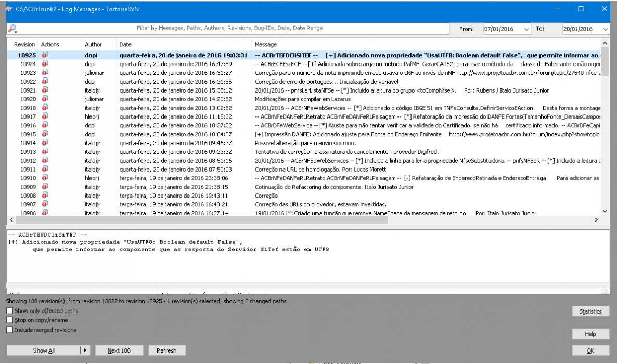Toggle Show only affected paths checkbox
Screen dimensions: 617x364
(x=10, y=310)
